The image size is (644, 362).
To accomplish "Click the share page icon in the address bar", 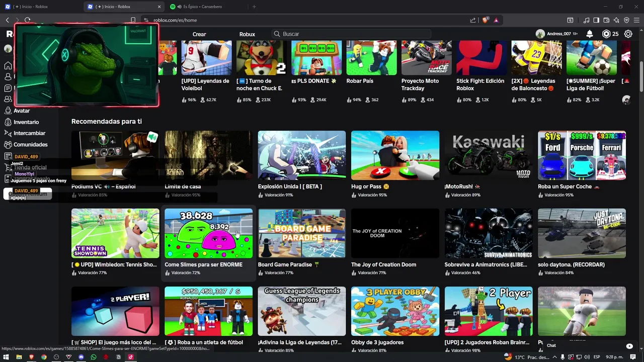I will [x=473, y=20].
